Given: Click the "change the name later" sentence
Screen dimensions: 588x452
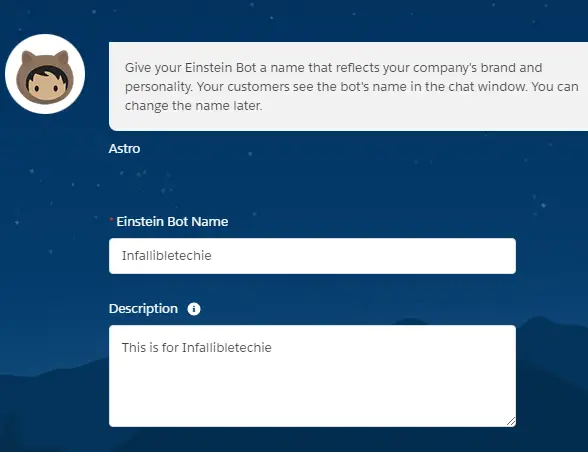Looking at the screenshot, I should coord(193,106).
